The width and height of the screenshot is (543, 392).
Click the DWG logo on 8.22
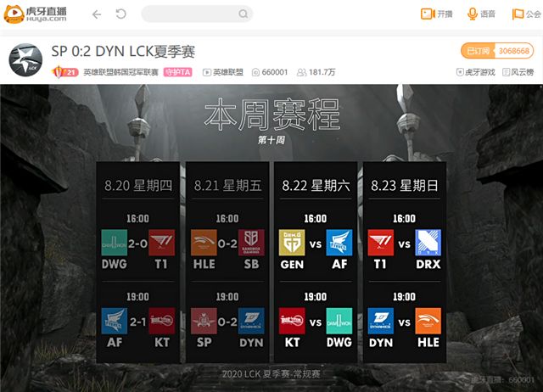[x=339, y=321]
